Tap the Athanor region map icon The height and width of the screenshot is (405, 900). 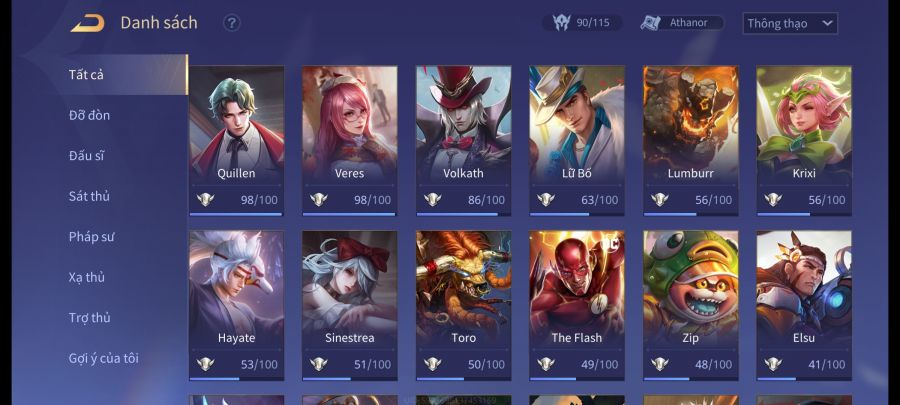pyautogui.click(x=650, y=23)
